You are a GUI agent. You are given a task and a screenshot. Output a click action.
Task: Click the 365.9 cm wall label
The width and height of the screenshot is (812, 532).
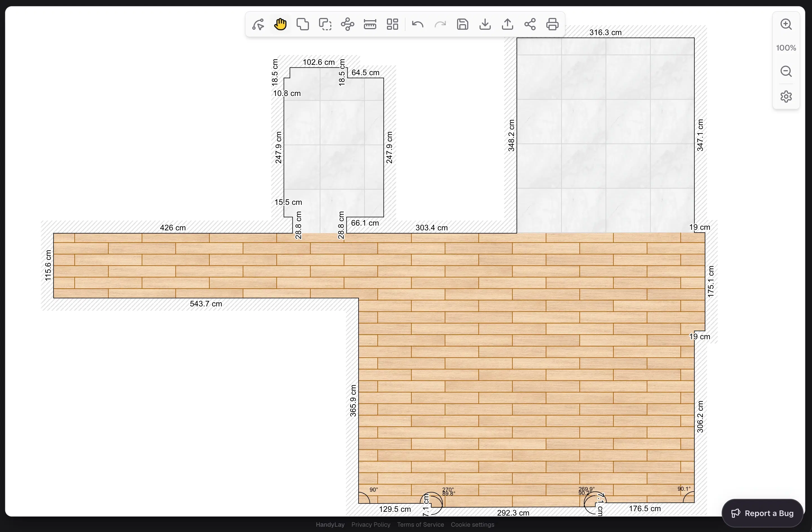(x=353, y=401)
